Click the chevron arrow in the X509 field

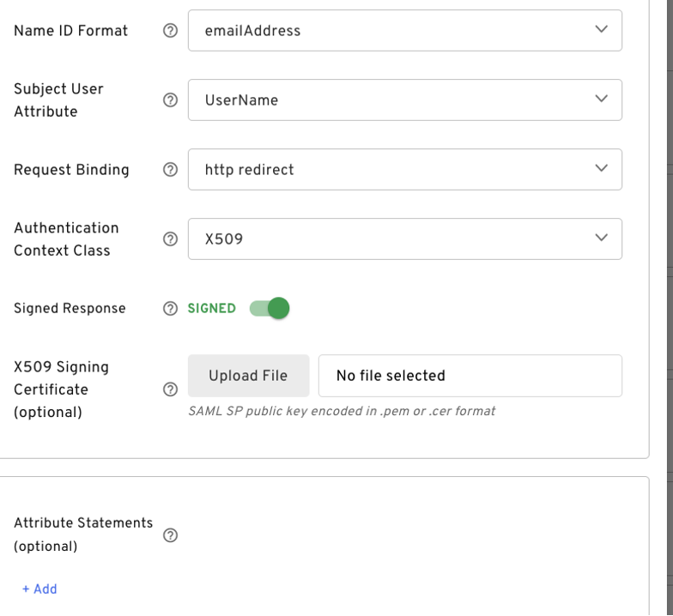tap(601, 239)
